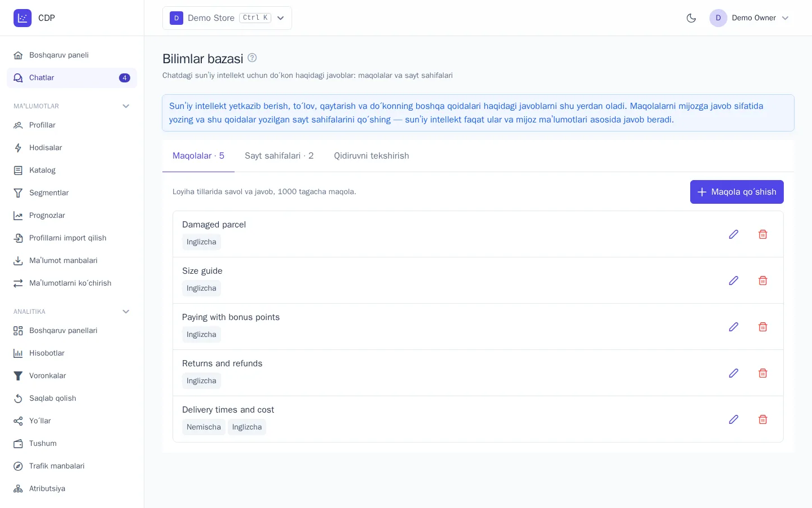Open Yo'llar in sidebar
The height and width of the screenshot is (508, 812).
tap(72, 421)
